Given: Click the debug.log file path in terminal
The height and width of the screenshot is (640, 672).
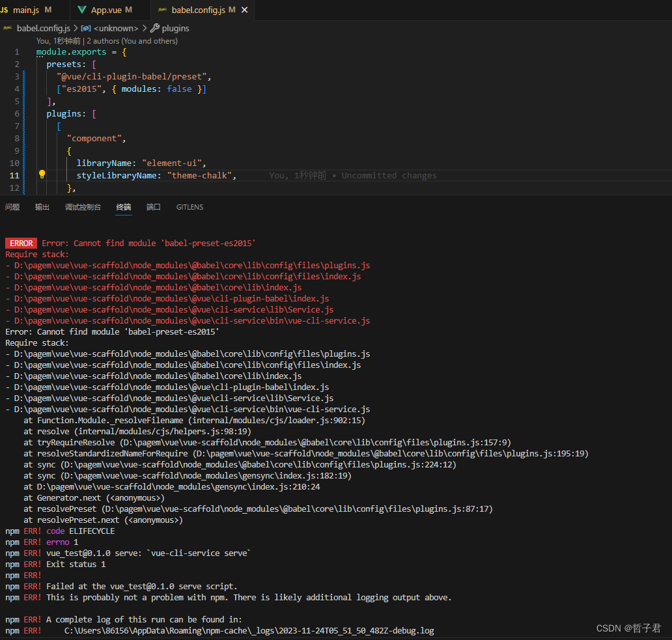Looking at the screenshot, I should coord(249,631).
